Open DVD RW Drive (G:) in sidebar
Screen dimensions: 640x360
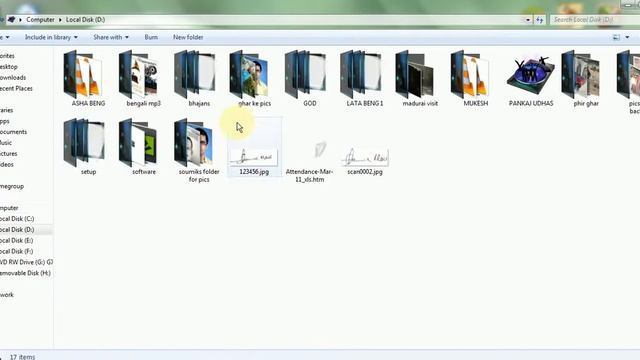coord(26,262)
